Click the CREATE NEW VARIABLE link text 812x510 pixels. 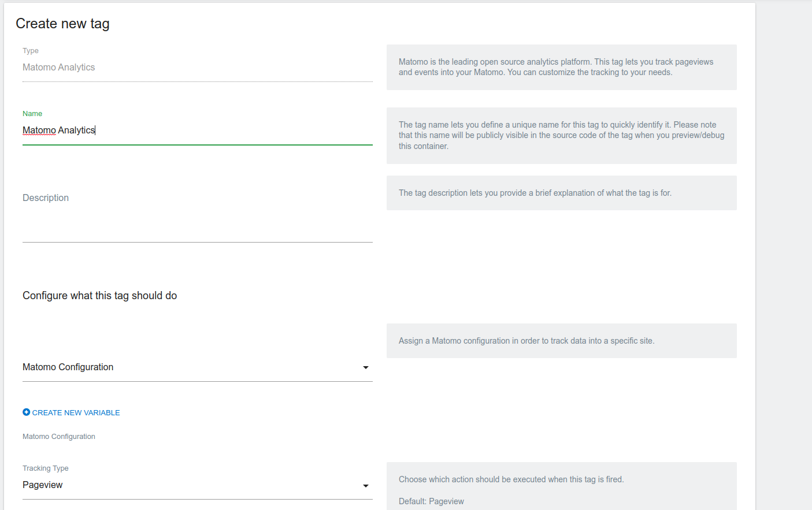(76, 413)
